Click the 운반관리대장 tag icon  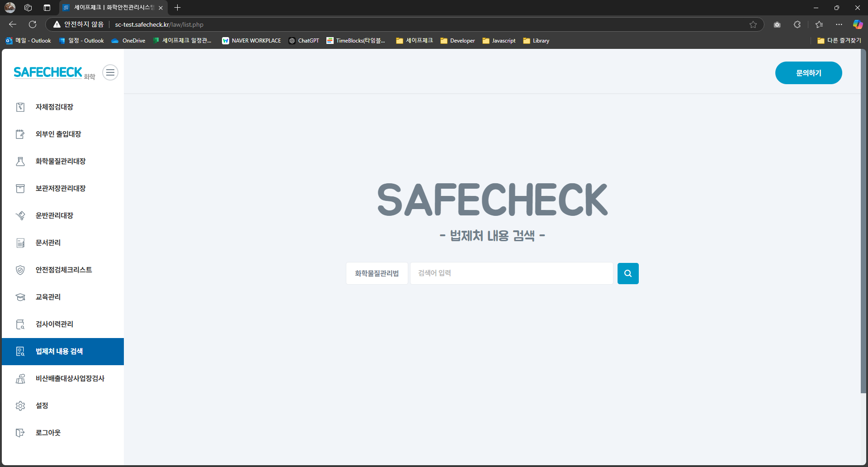[20, 216]
